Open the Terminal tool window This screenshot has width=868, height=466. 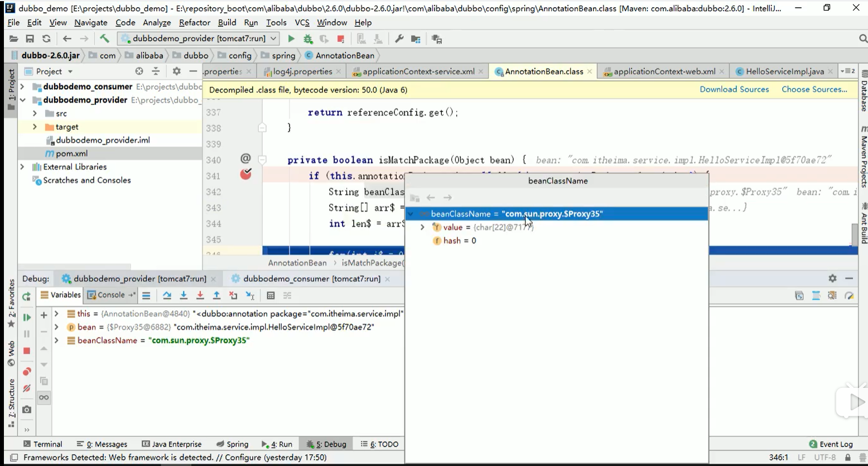[42, 444]
